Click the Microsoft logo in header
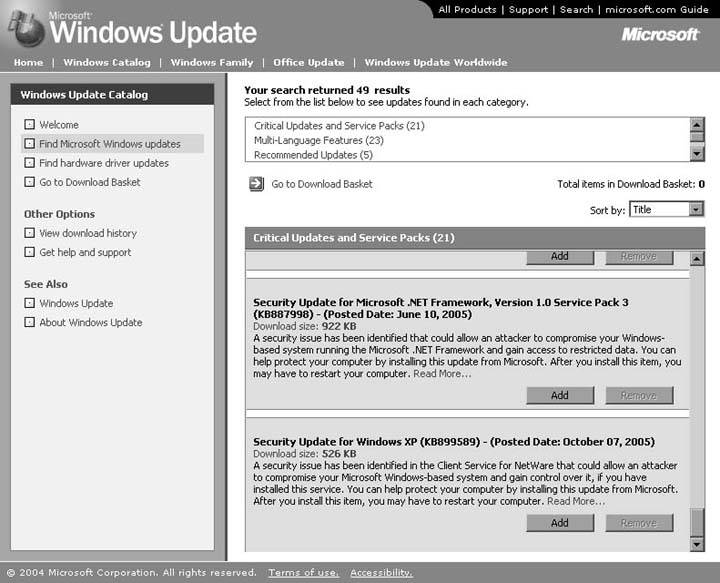Screen dimensions: 720x583 pyautogui.click(x=660, y=34)
